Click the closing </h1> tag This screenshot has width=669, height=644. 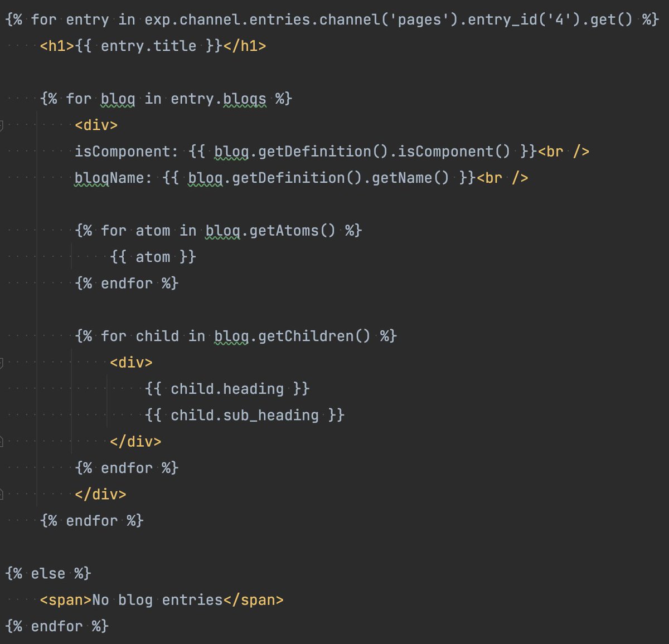[x=245, y=46]
